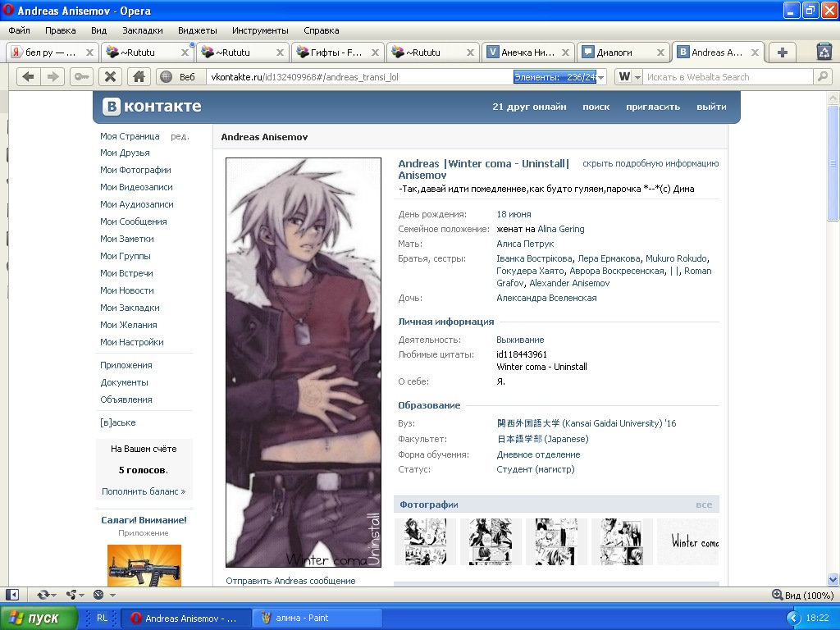Switch to the Диалоги tab
Screen dimensions: 840x630
coord(623,52)
